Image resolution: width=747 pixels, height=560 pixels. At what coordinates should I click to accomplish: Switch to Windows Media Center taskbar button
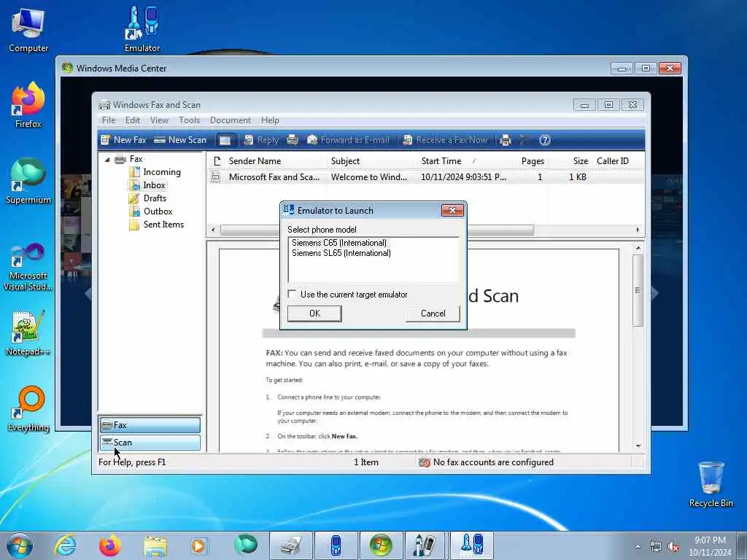click(381, 545)
